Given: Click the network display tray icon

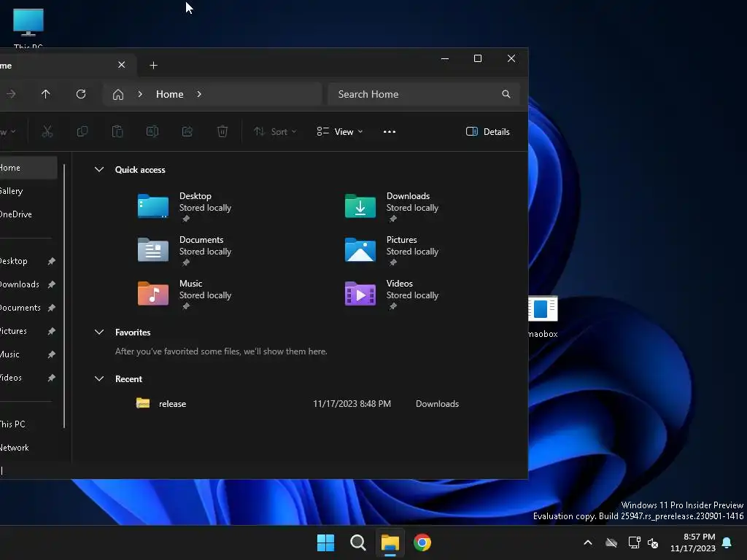Looking at the screenshot, I should pos(634,542).
